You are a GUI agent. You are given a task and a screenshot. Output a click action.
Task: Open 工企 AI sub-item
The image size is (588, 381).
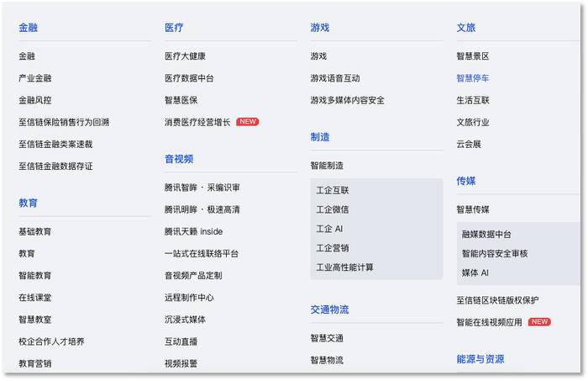point(329,229)
